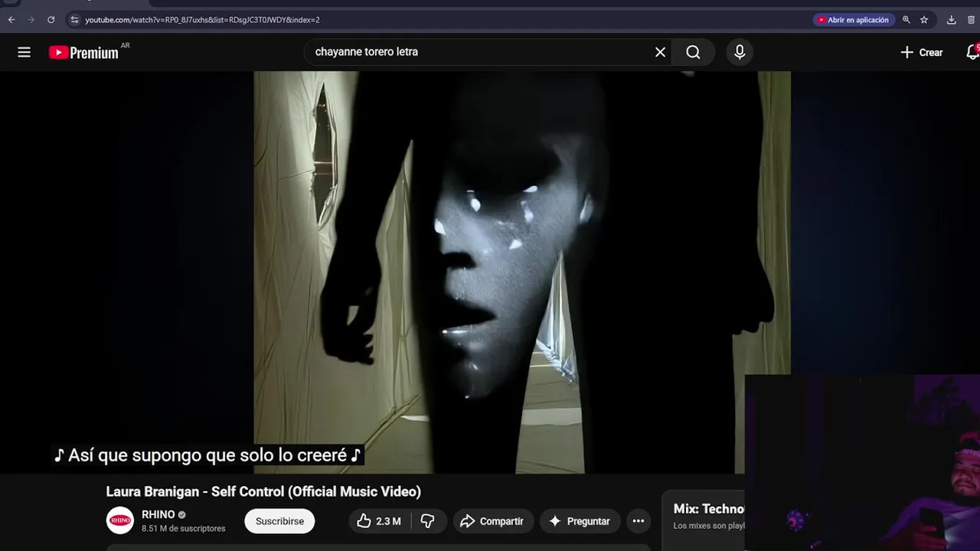Open the RHINO channel name link
This screenshot has height=551, width=980.
[158, 514]
